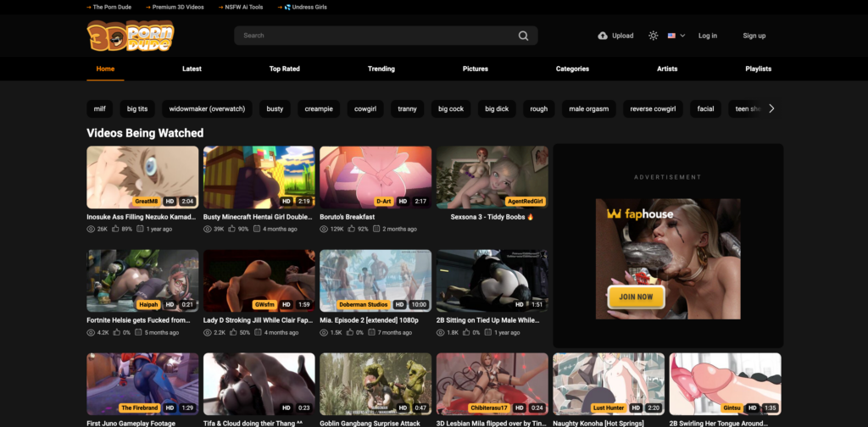Open the Mia. Episode 2 [extended] title

coord(369,321)
